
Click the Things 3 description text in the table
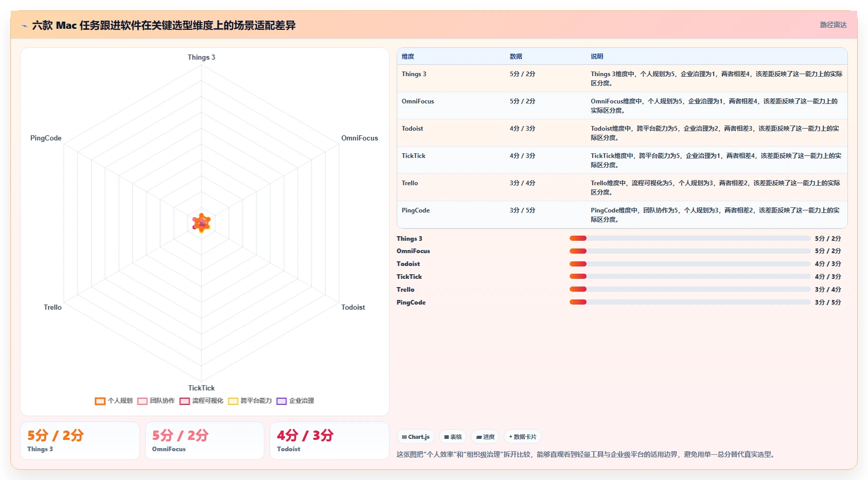[x=716, y=79]
